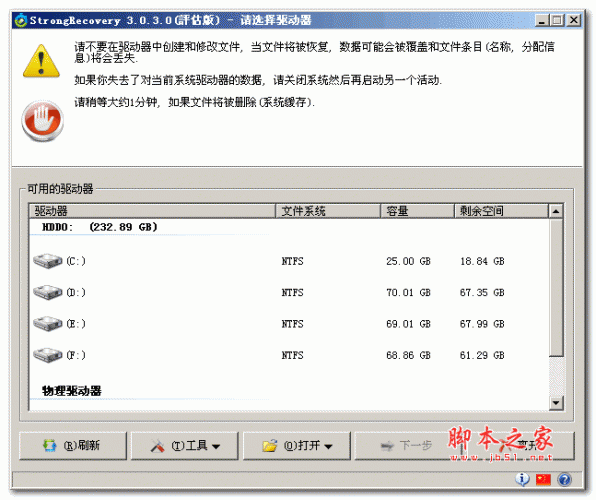The image size is (596, 500).
Task: Sort by 文件系统 column header
Action: coord(328,211)
